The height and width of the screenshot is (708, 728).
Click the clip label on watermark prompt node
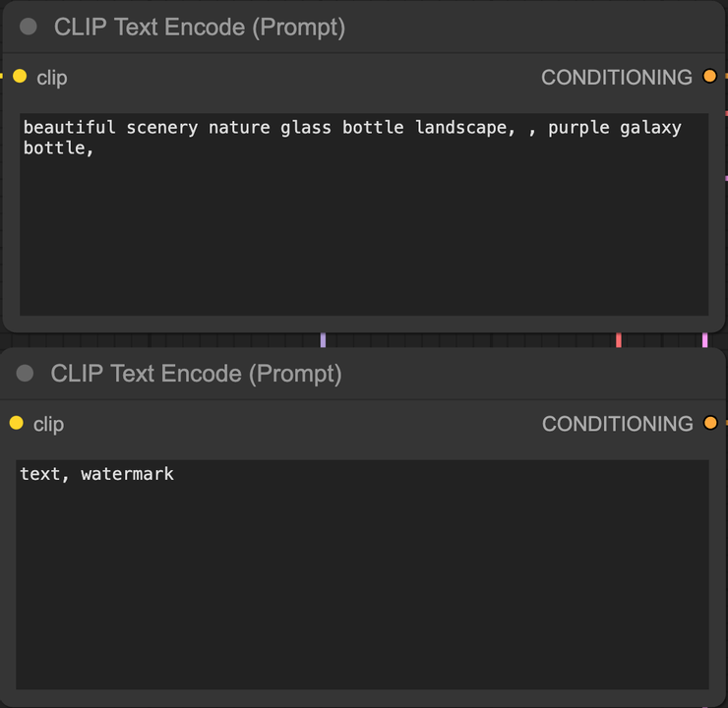[48, 424]
